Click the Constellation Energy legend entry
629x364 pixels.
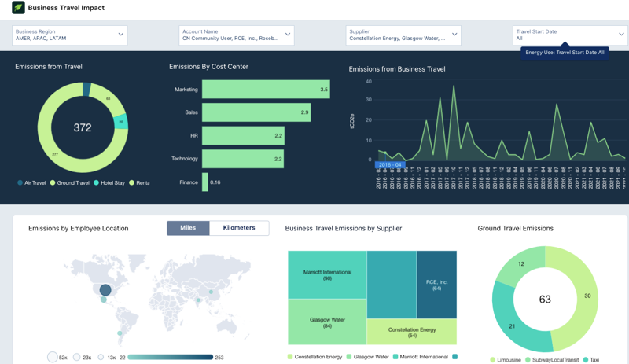(315, 357)
